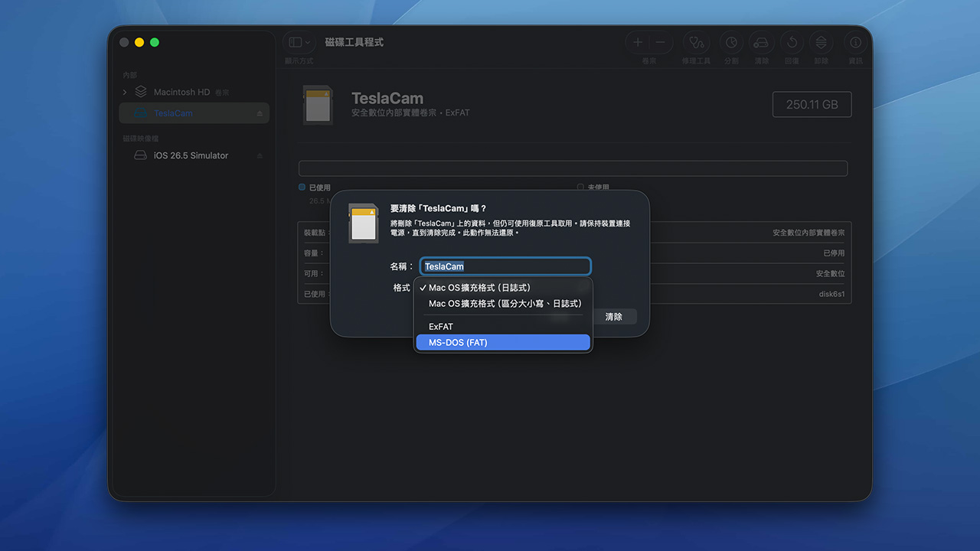The height and width of the screenshot is (551, 980).
Task: Click the 磁碟工具程式 window title
Action: coord(354,42)
